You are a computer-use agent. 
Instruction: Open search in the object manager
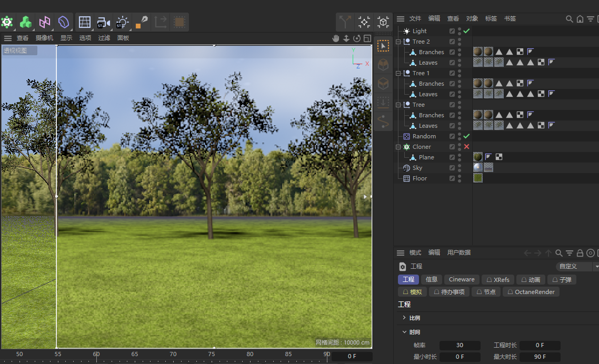(x=569, y=18)
